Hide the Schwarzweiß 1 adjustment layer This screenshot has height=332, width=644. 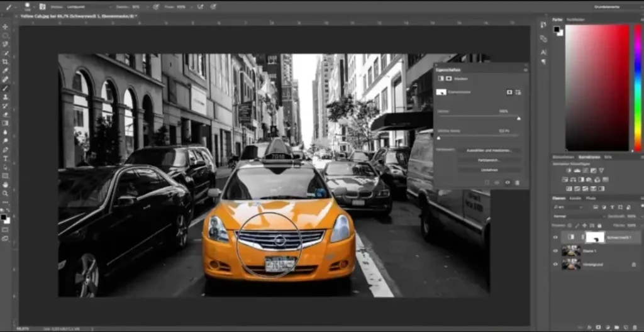pyautogui.click(x=555, y=237)
